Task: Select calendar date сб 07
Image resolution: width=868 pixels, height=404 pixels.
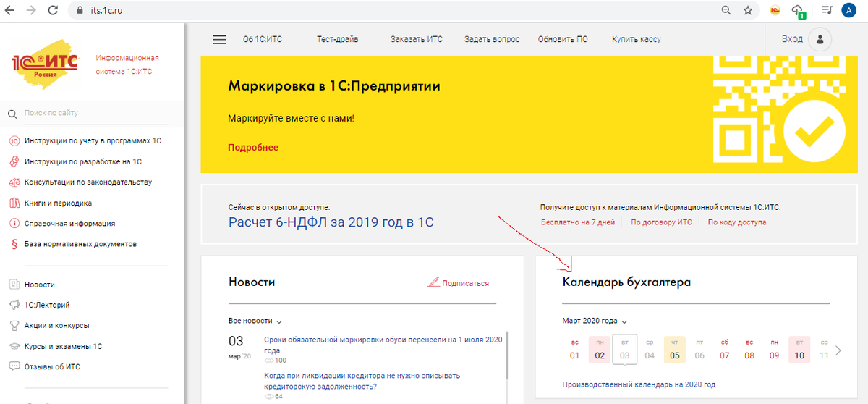Action: pyautogui.click(x=725, y=349)
